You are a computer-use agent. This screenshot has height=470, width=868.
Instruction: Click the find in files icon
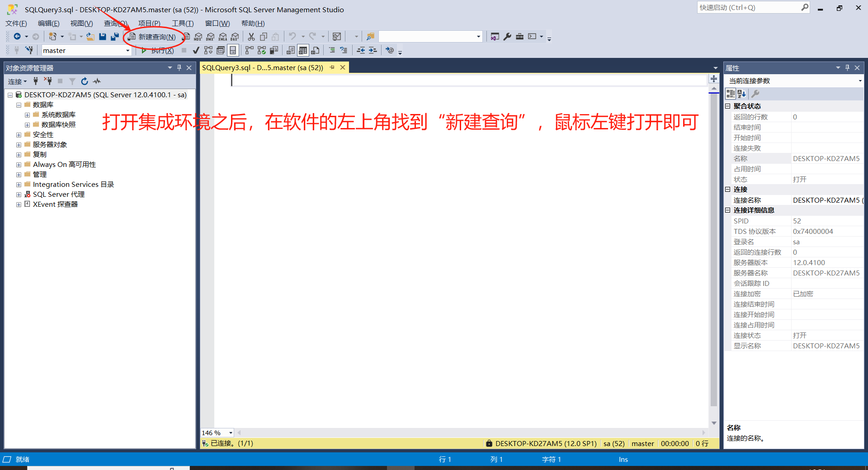click(x=370, y=37)
